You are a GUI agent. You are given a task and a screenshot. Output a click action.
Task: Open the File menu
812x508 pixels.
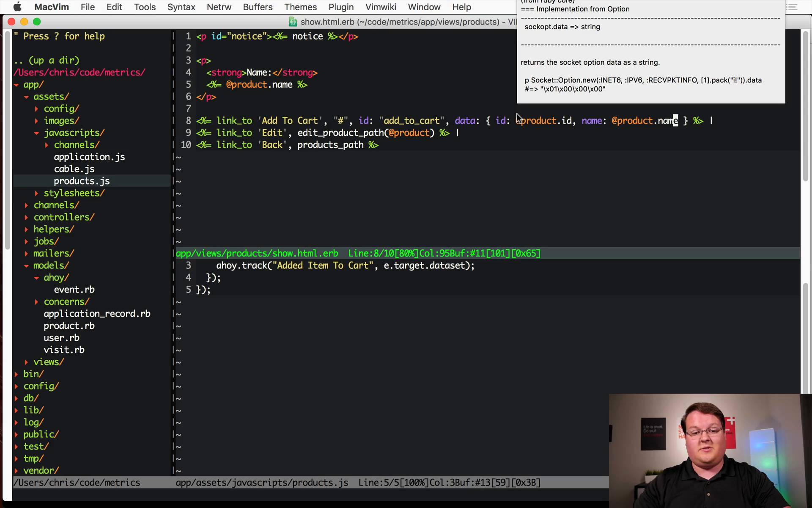(88, 7)
